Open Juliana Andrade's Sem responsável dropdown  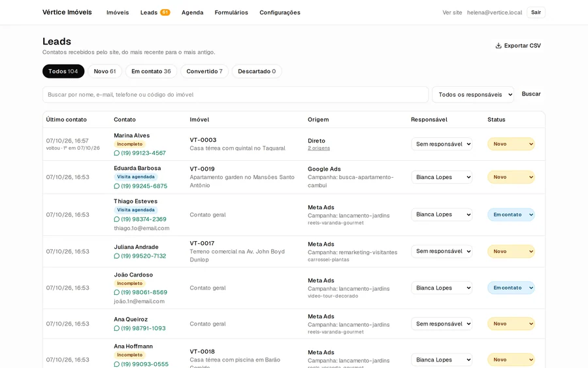point(442,252)
